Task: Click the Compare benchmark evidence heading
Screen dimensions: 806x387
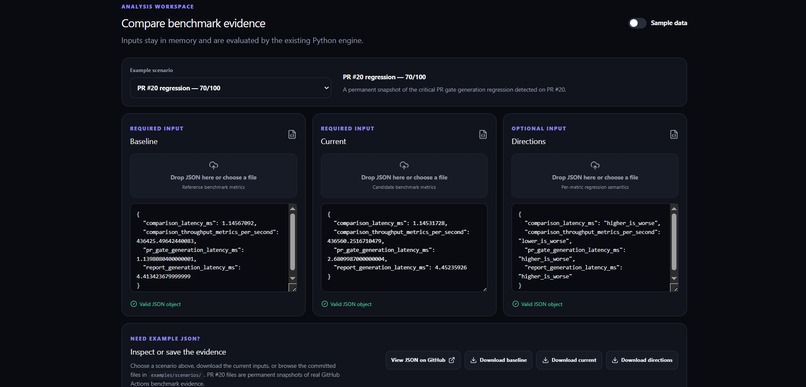Action: pos(193,23)
